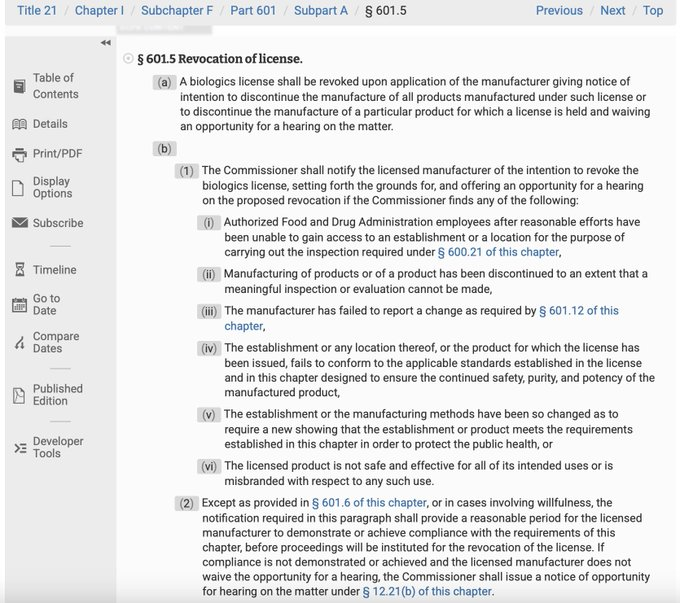Follow § 12.21(b) of this chapter link
The width and height of the screenshot is (680, 603).
click(x=427, y=591)
